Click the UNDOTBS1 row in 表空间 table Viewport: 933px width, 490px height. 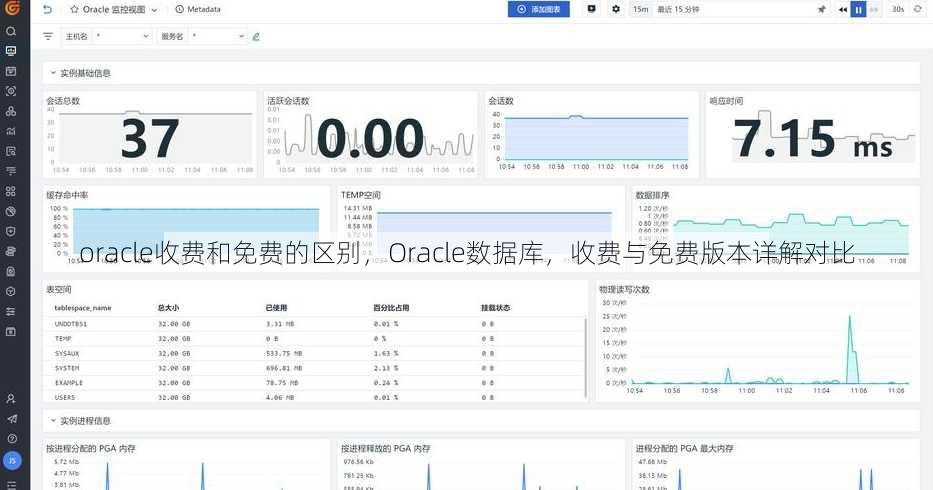click(315, 324)
